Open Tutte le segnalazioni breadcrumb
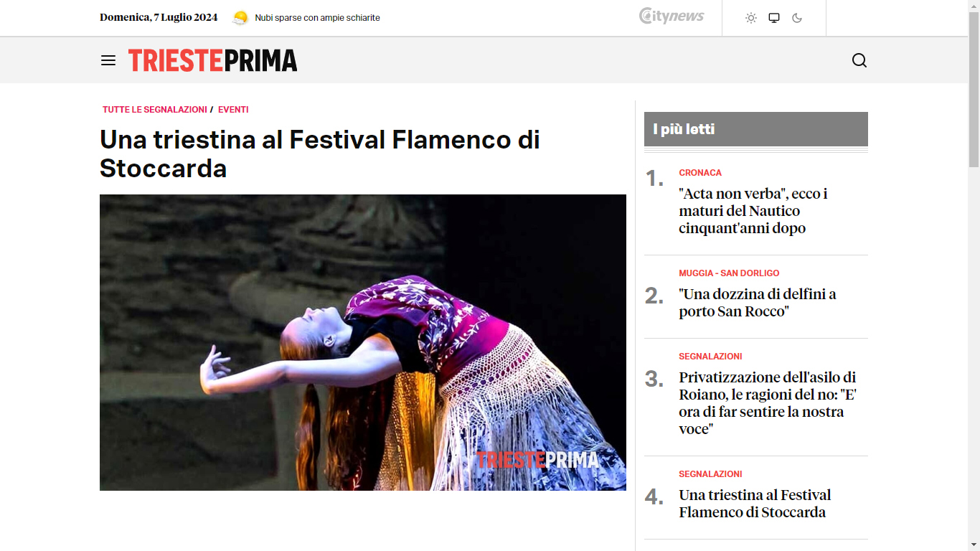The width and height of the screenshot is (980, 551). tap(155, 110)
